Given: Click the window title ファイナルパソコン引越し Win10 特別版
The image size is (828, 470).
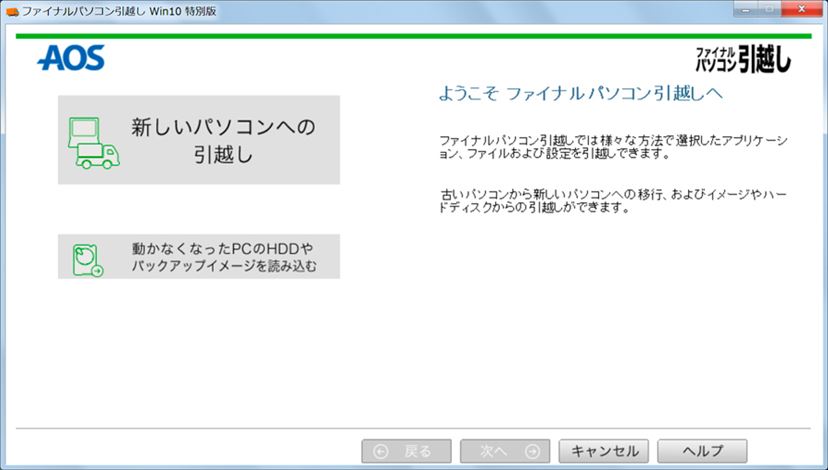Looking at the screenshot, I should pyautogui.click(x=119, y=11).
